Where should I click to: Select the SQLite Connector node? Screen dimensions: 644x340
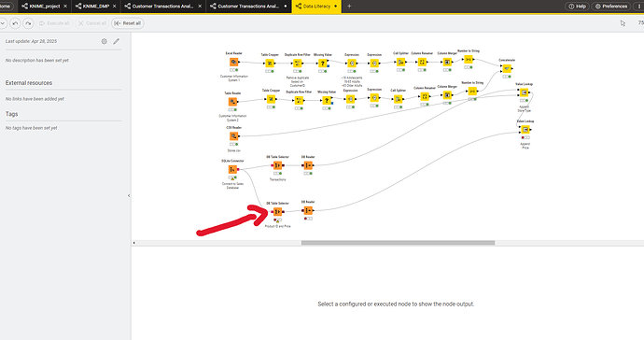232,169
